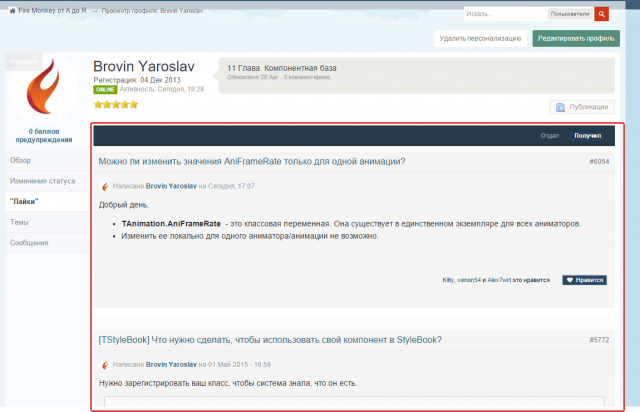Click the 0 баллов предупреждения link
Viewport: 640px width, 412px height.
(44, 136)
